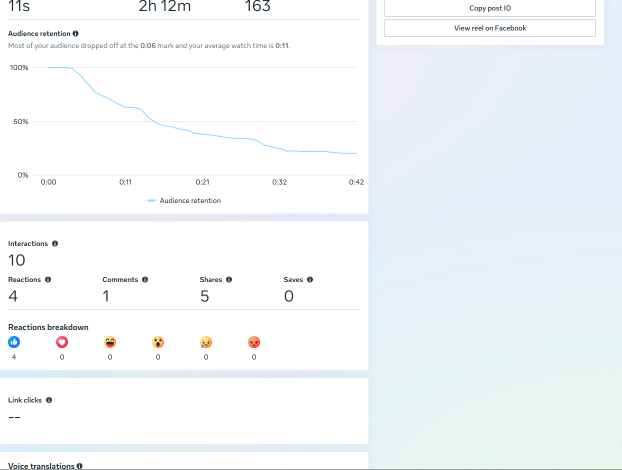Click the 50% axis label
The image size is (622, 470).
[x=21, y=121]
